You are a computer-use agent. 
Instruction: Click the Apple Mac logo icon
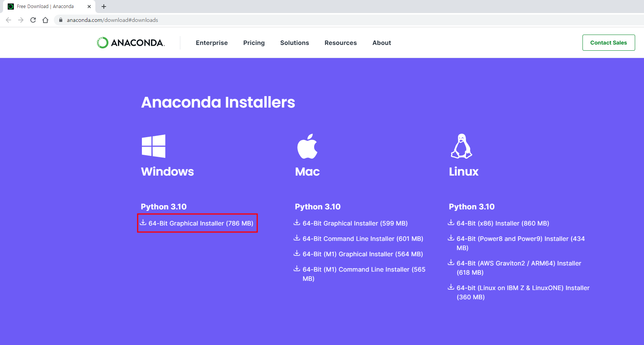307,146
